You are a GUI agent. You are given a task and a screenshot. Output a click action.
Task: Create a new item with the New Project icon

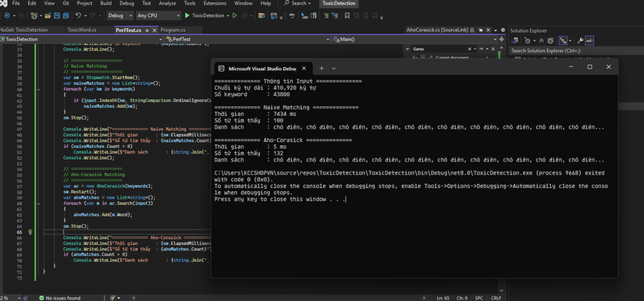tap(34, 16)
